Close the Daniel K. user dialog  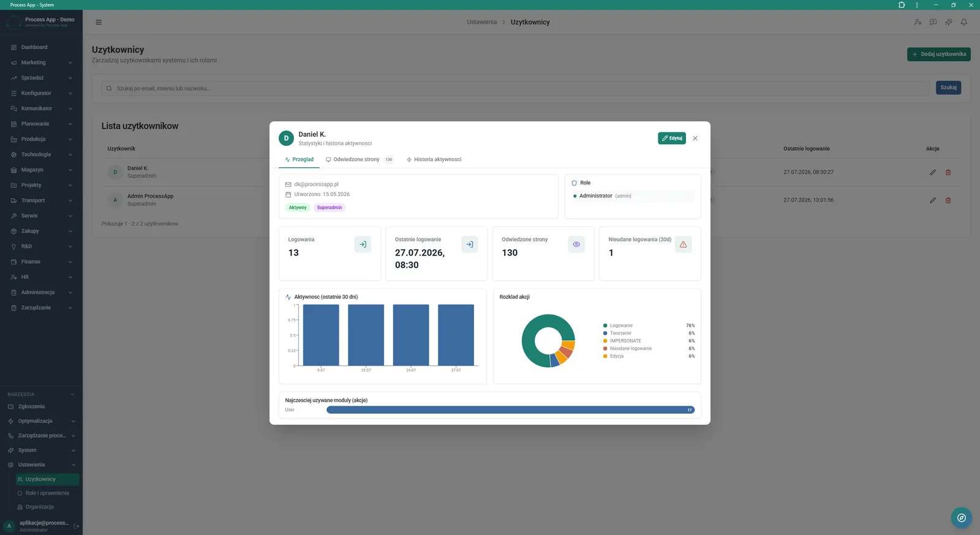695,138
